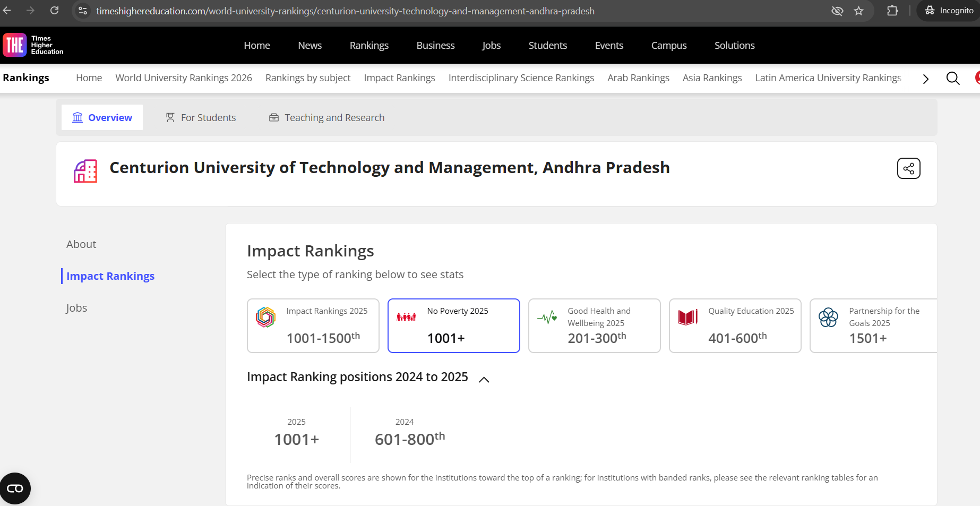Select the Impact Rankings 2025 card

[313, 325]
